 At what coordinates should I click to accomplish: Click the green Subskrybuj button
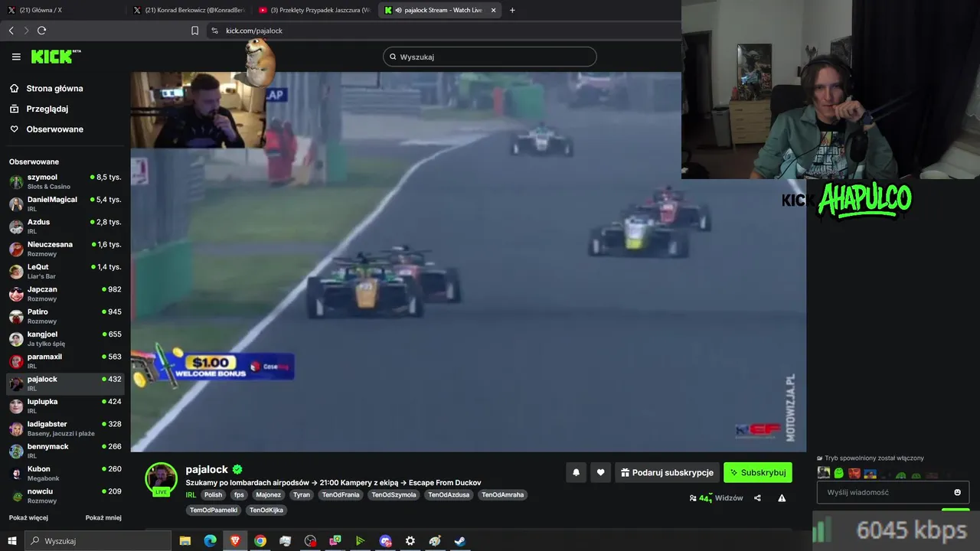tap(758, 473)
